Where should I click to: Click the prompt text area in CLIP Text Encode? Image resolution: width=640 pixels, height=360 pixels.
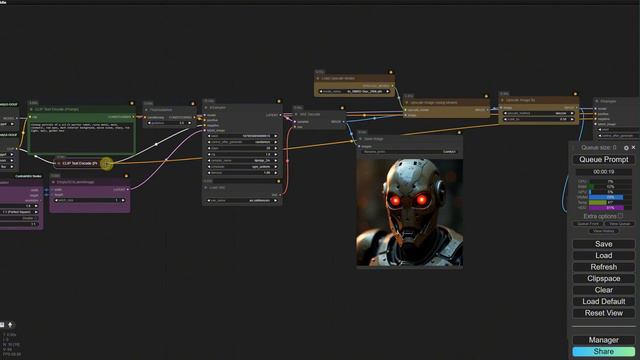coord(82,138)
